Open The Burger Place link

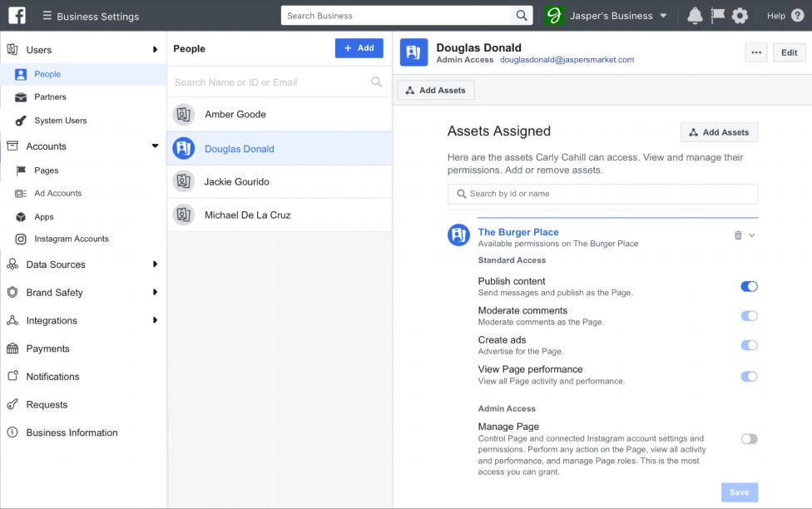coord(517,232)
